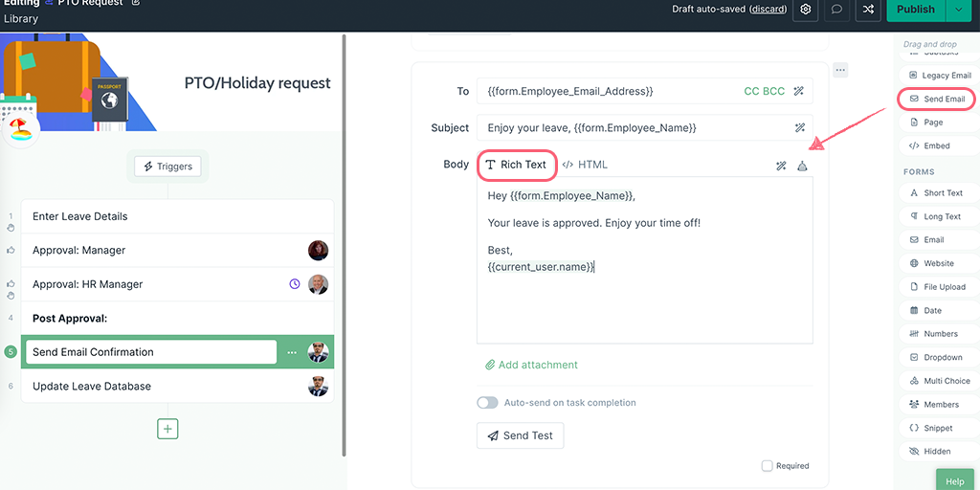980x490 pixels.
Task: Click the magic wand in Subject field
Action: (800, 127)
